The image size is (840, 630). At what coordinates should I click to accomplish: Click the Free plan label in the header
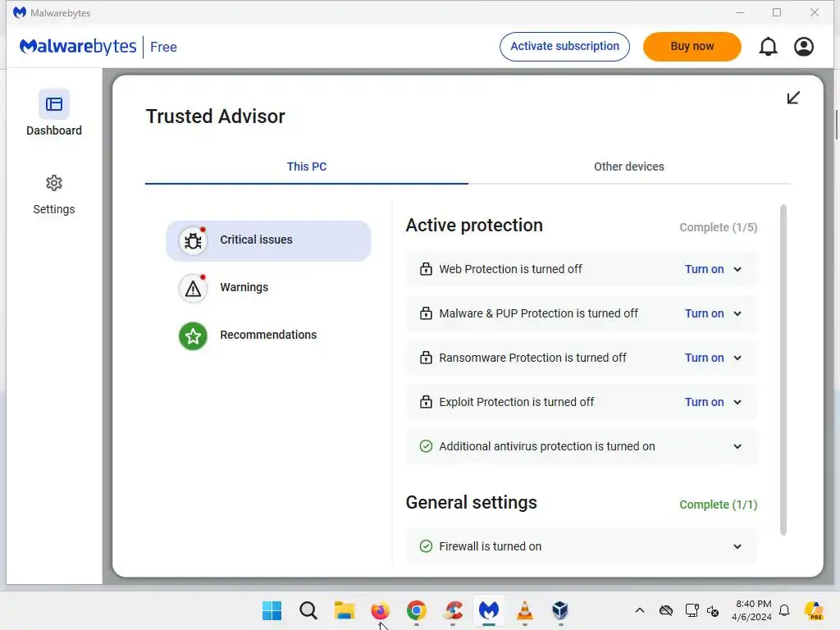[163, 47]
